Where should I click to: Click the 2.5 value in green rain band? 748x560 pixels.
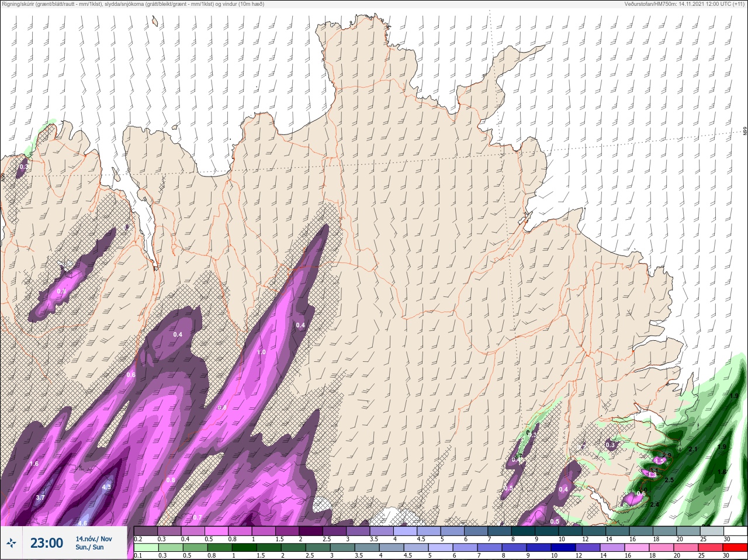669,480
